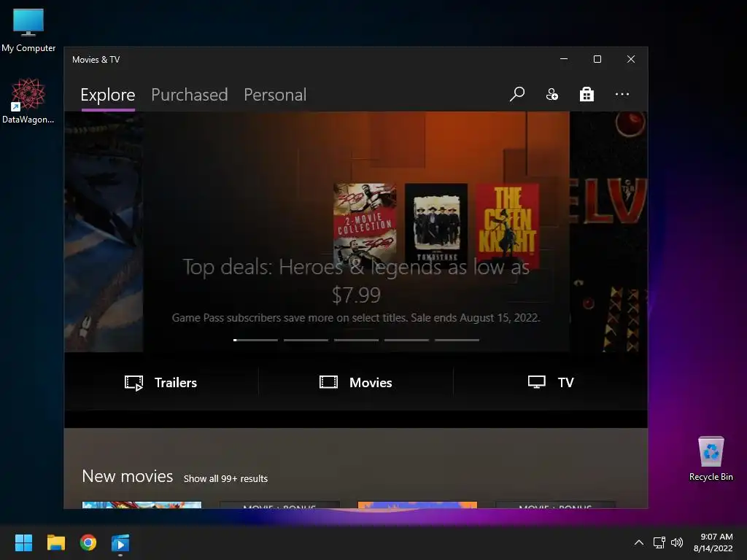Select the first carousel page indicator
Screen dimensions: 747x560
point(255,340)
